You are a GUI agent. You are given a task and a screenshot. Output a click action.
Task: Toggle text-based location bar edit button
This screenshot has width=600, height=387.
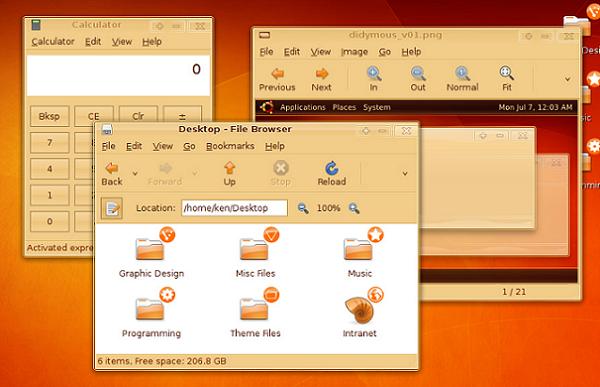pyautogui.click(x=112, y=208)
